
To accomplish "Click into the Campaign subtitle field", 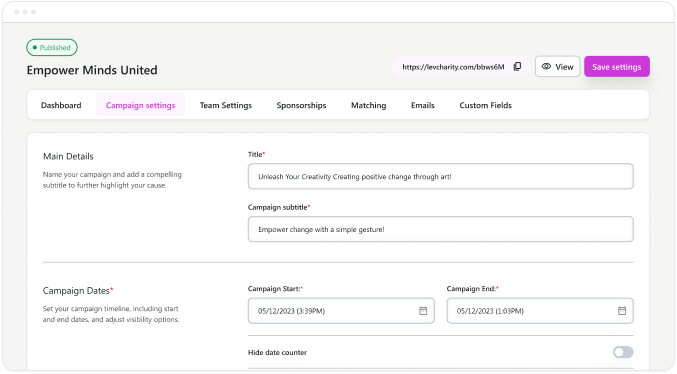I will coord(440,229).
